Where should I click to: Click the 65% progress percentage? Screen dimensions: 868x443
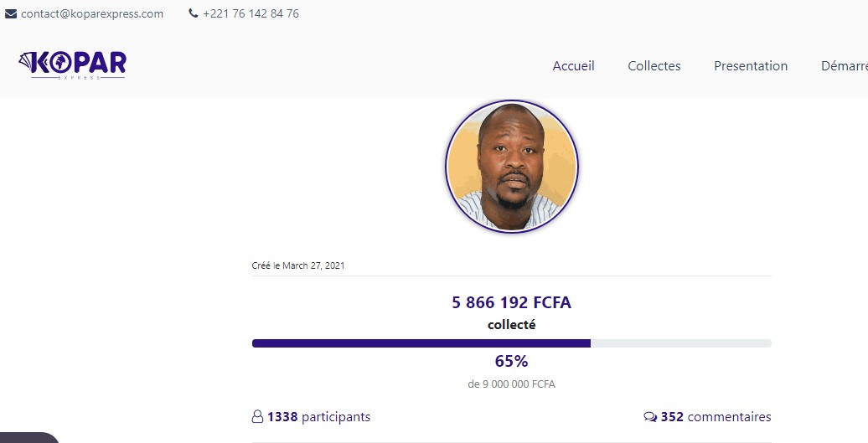[511, 362]
